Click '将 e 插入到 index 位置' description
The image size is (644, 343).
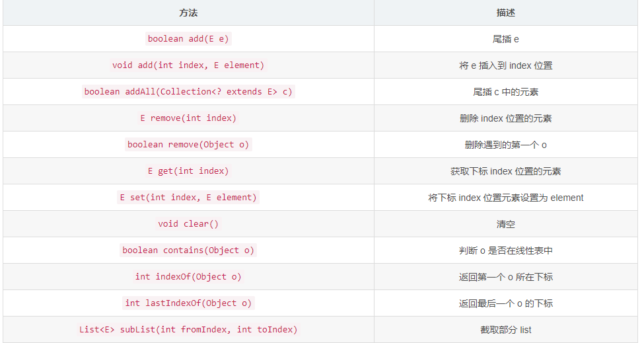click(505, 65)
